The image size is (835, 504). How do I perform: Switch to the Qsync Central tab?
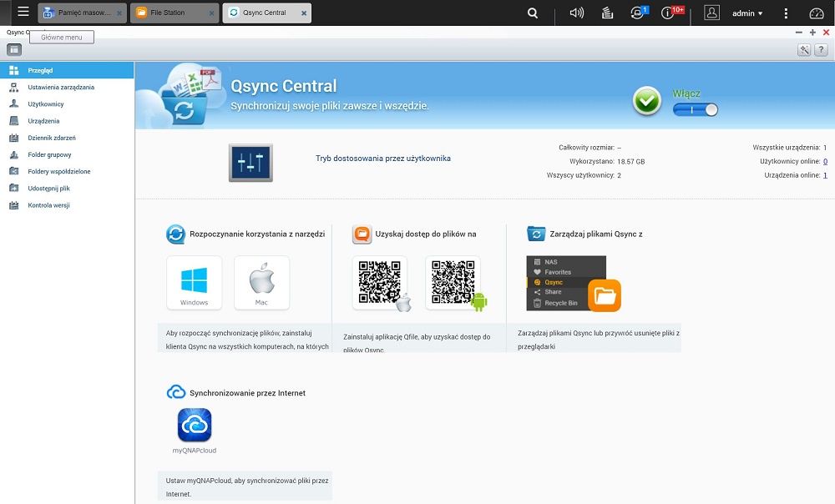267,13
